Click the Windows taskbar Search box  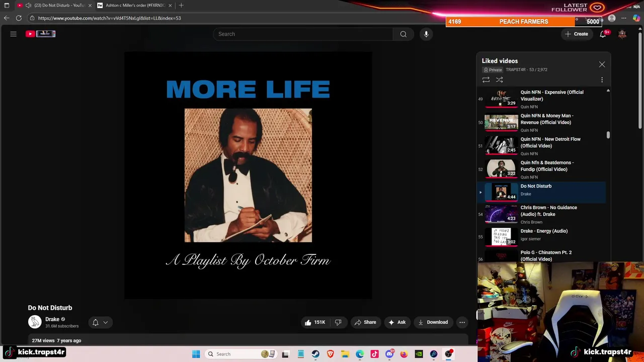point(241,354)
